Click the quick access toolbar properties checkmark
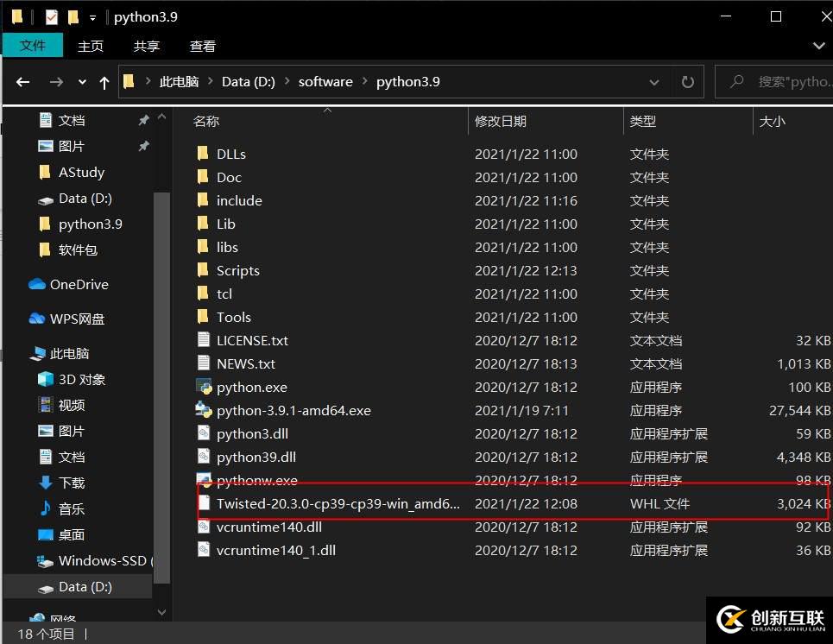833x644 pixels. pos(52,17)
